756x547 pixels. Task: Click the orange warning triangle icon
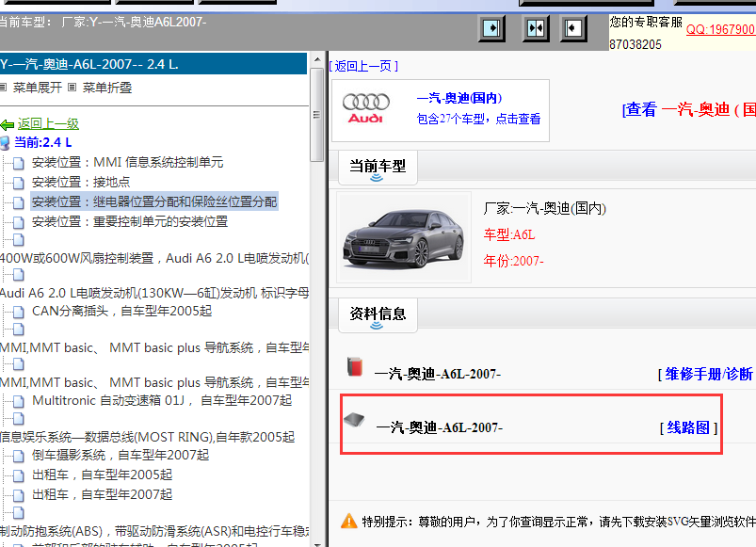click(x=348, y=522)
